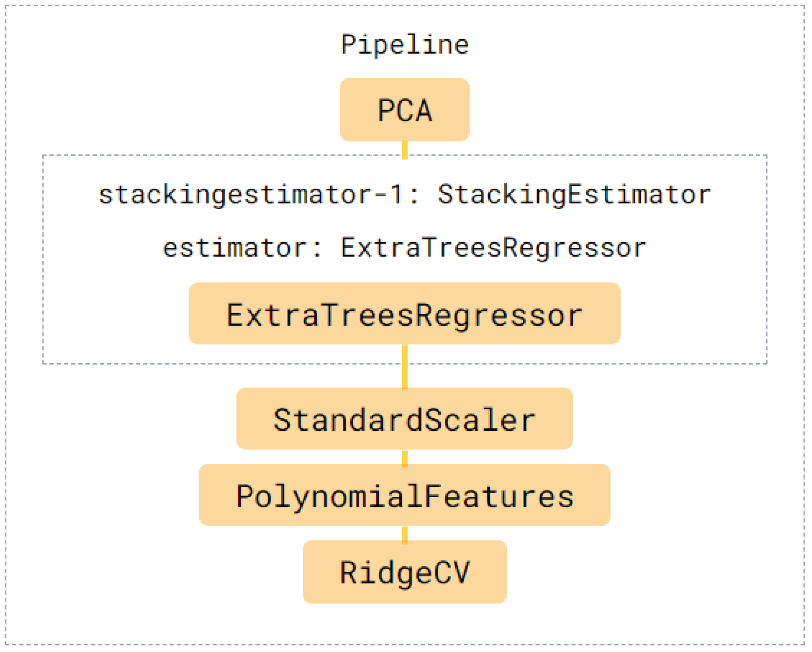Click connector between ExtraTreesRegressor and StandardScaler
812x652 pixels.
(405, 366)
